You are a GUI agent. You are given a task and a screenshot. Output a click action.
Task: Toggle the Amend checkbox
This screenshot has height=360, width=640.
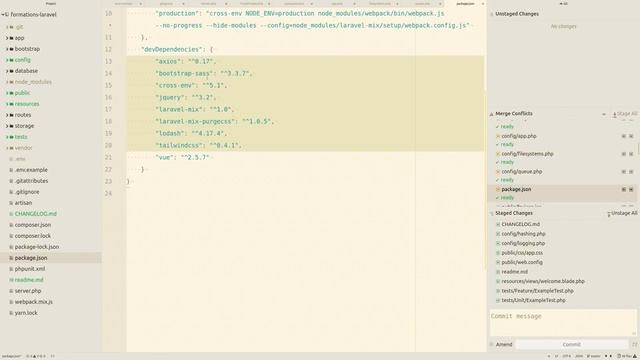[492, 344]
